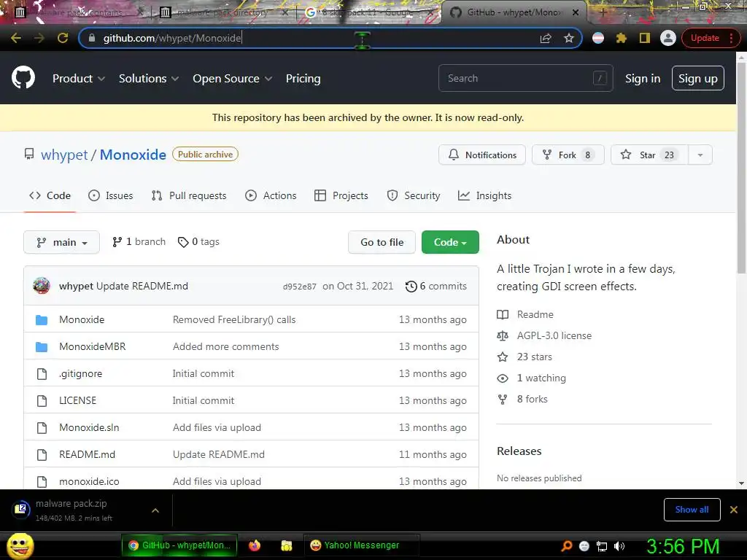Viewport: 747px width, 560px height.
Task: Click the tag icon next to 0 tags
Action: 183,242
